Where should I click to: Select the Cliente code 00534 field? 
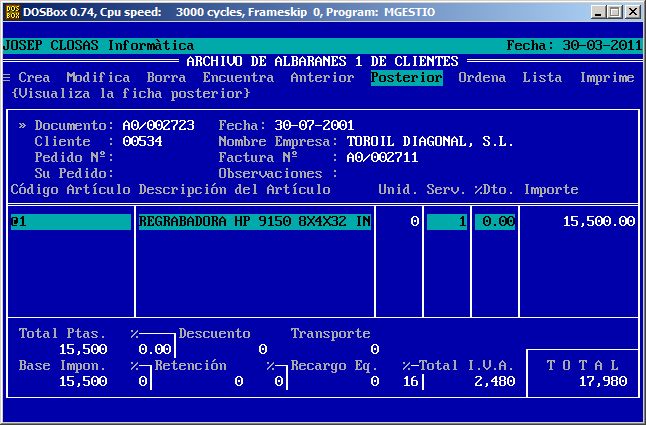click(142, 142)
